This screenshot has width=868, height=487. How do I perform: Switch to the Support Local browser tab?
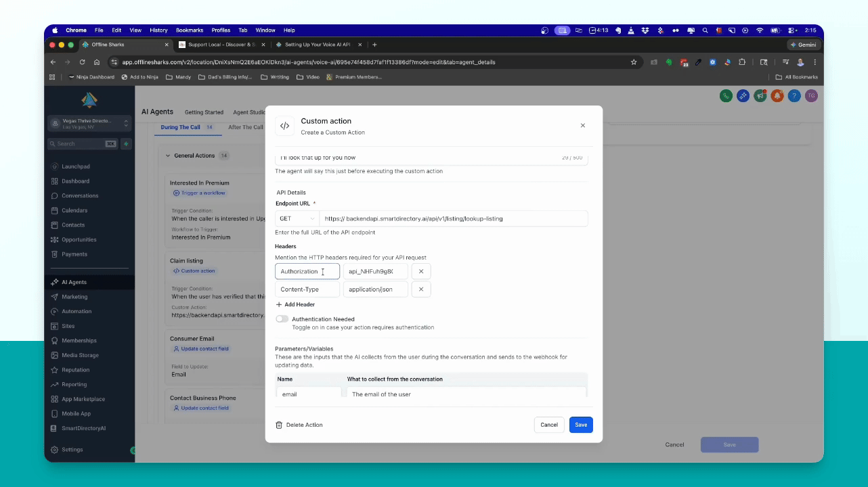pos(222,45)
